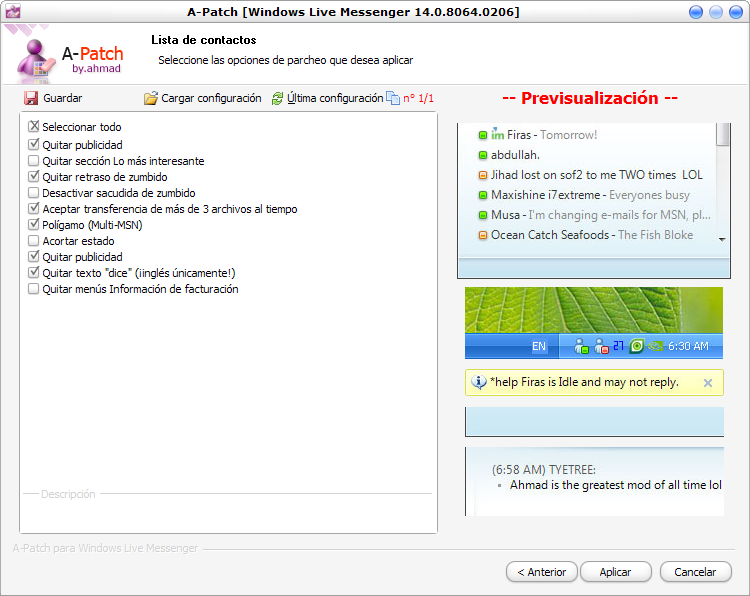Open Cargar configuración with the folder icon
Viewport: 750px width, 596px height.
tap(151, 98)
